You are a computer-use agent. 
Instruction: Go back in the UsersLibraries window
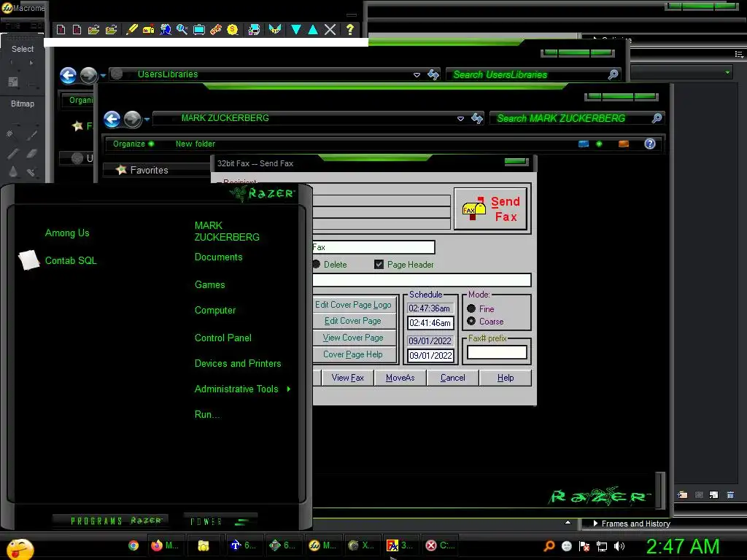(x=68, y=75)
